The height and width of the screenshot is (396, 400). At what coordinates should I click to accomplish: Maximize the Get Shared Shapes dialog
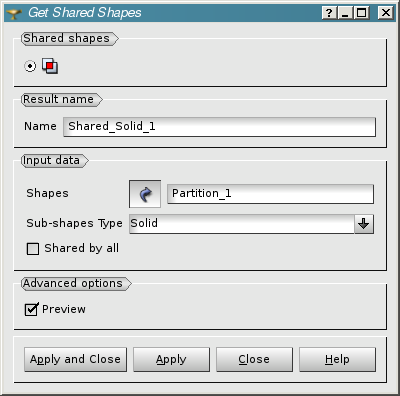[x=362, y=13]
